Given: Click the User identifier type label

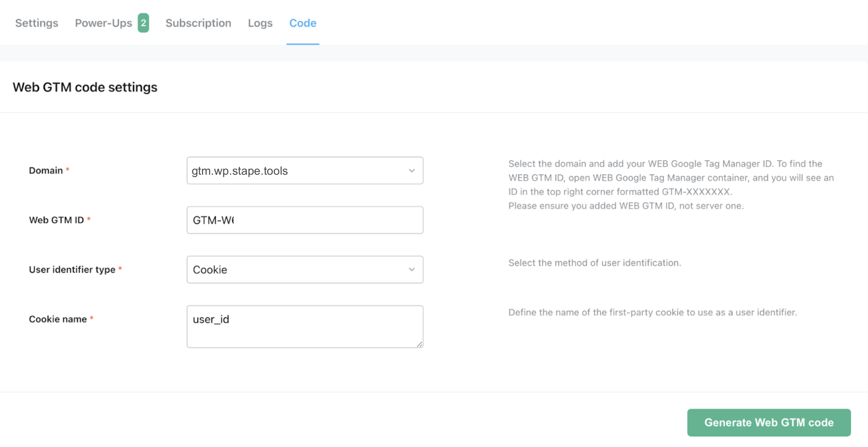Looking at the screenshot, I should 72,269.
